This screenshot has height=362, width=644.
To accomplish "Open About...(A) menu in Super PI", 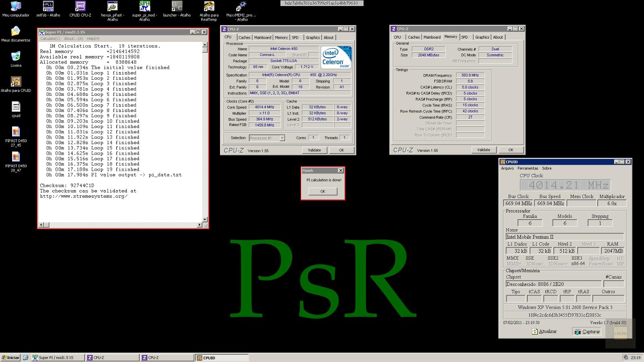I will (74, 39).
